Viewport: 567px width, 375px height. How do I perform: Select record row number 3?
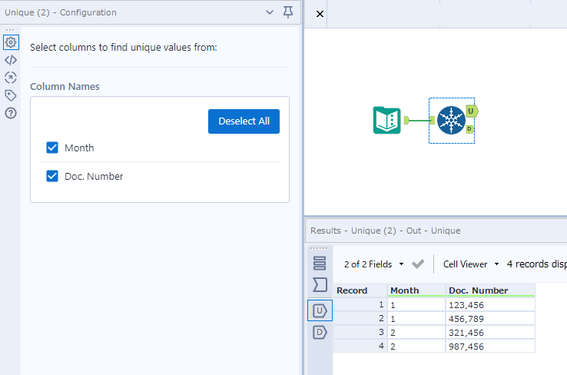click(360, 332)
